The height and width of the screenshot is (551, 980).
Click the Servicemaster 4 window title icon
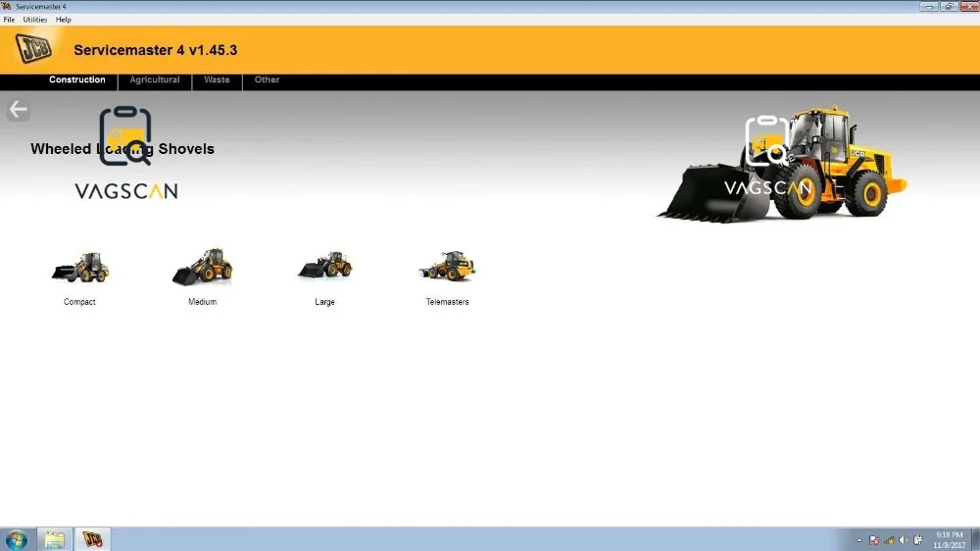(7, 6)
